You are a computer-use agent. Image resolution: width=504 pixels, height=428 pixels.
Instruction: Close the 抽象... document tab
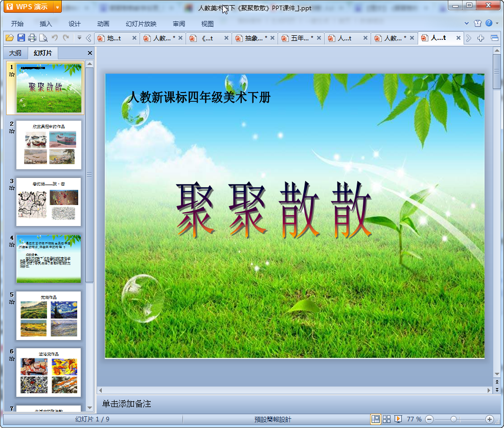pos(272,38)
